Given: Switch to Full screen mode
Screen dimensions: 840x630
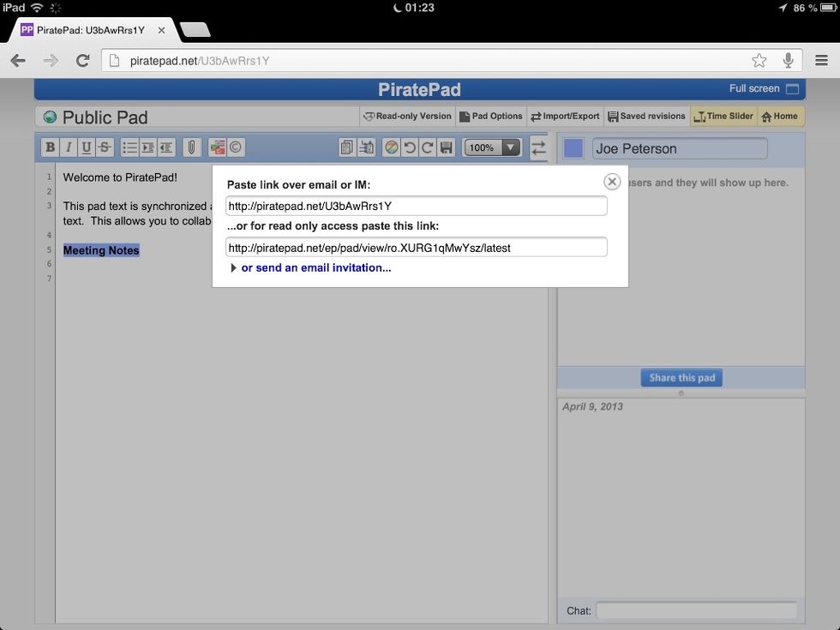Looking at the screenshot, I should point(764,89).
